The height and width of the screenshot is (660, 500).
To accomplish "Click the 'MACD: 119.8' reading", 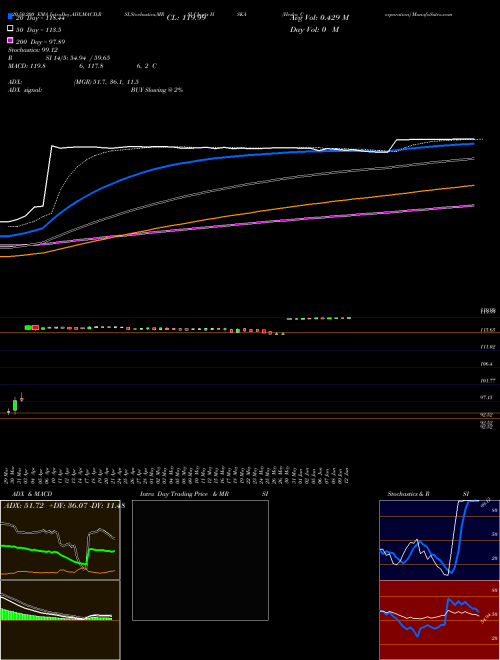I will pyautogui.click(x=27, y=66).
